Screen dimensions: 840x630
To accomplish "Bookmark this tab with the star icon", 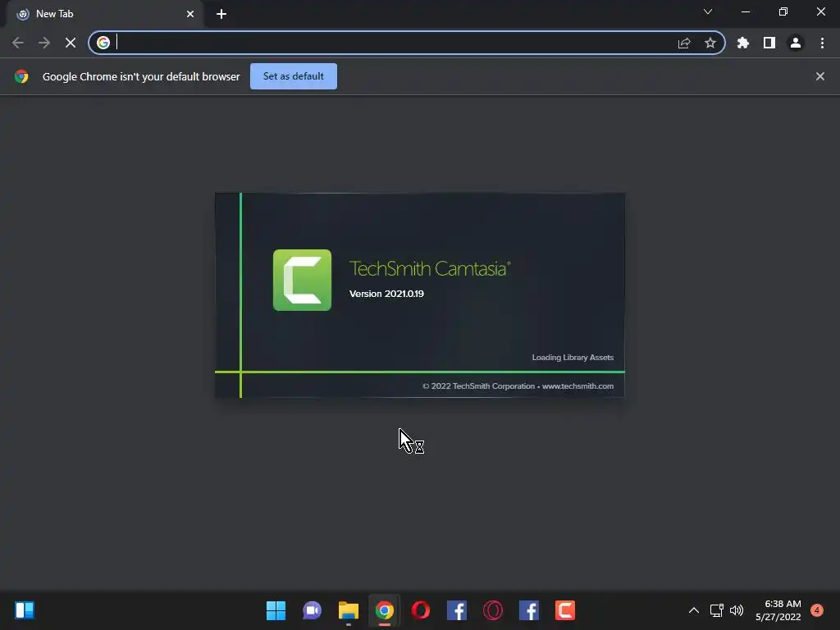I will coord(710,43).
